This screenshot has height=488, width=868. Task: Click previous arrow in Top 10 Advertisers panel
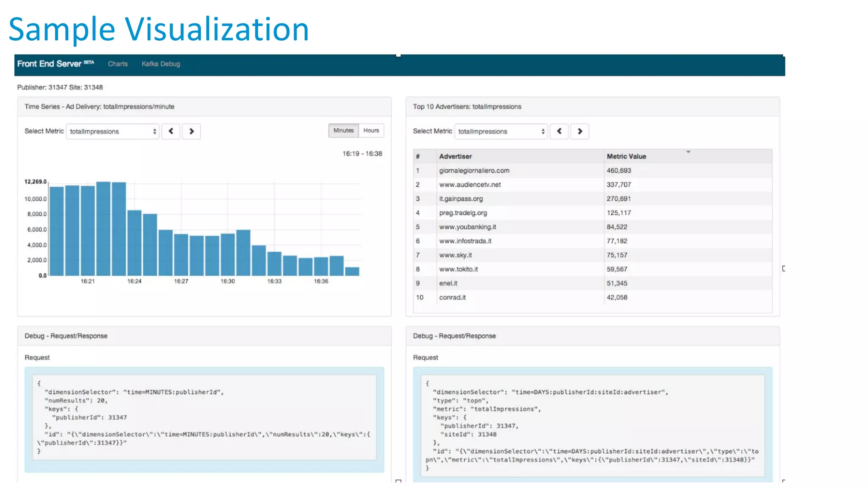point(559,131)
